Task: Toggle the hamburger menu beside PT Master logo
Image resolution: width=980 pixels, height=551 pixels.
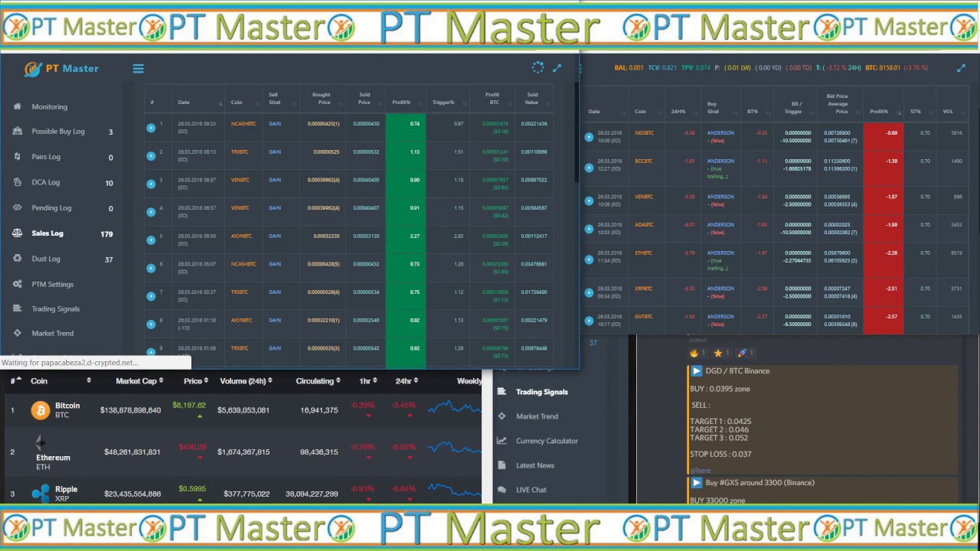Action: click(x=139, y=69)
